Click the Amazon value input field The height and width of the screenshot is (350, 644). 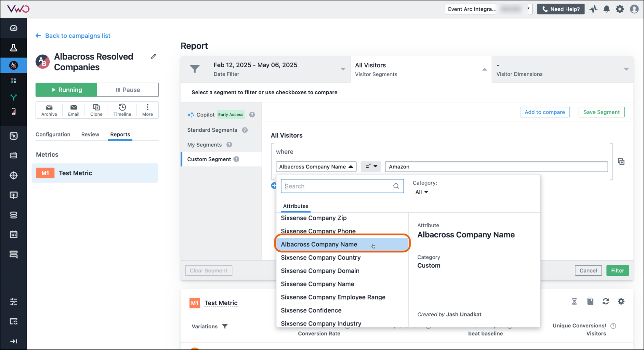pyautogui.click(x=496, y=167)
